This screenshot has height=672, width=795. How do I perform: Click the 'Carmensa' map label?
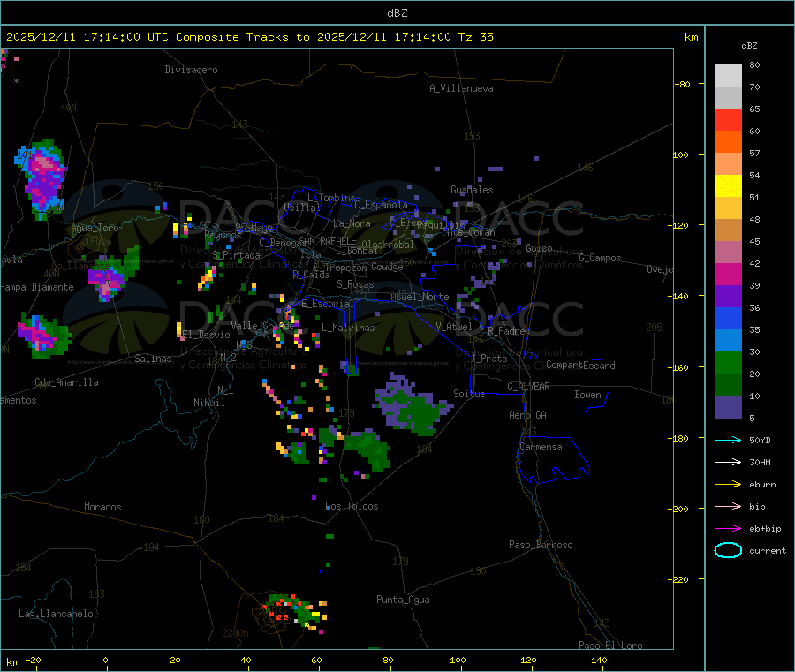pos(541,447)
